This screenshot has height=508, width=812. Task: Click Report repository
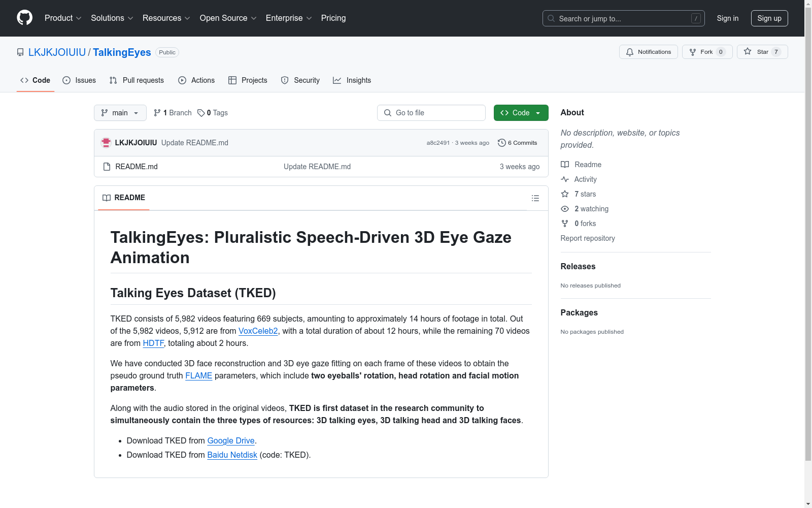588,238
